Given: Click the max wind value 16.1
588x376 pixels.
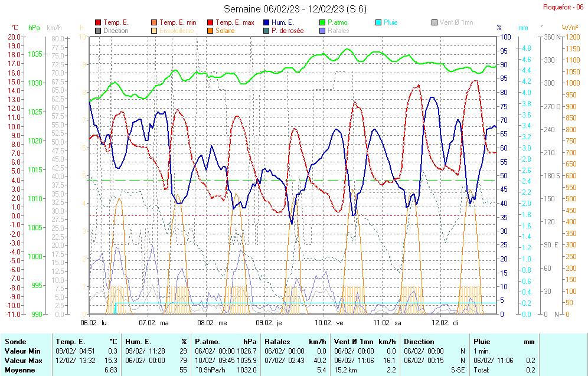Looking at the screenshot, I should pyautogui.click(x=389, y=360).
